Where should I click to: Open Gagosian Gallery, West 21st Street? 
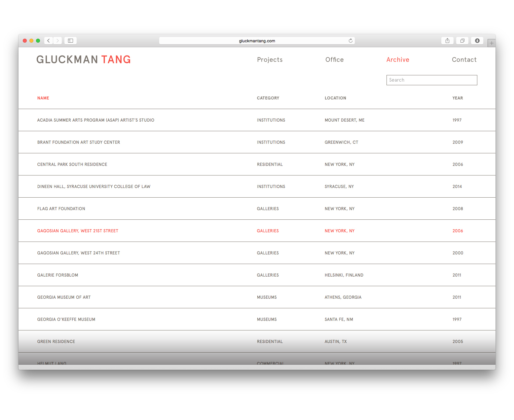[78, 231]
